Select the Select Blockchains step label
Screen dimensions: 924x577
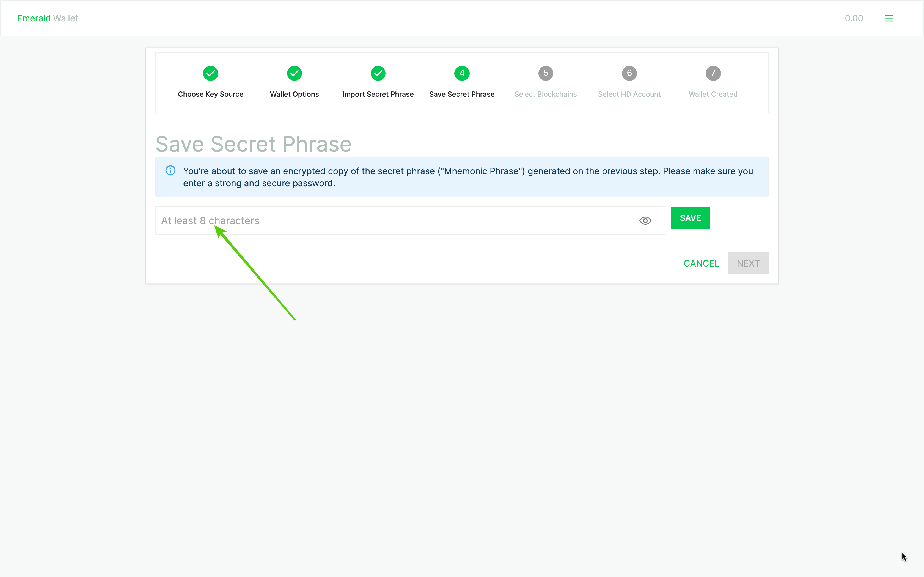tap(545, 94)
